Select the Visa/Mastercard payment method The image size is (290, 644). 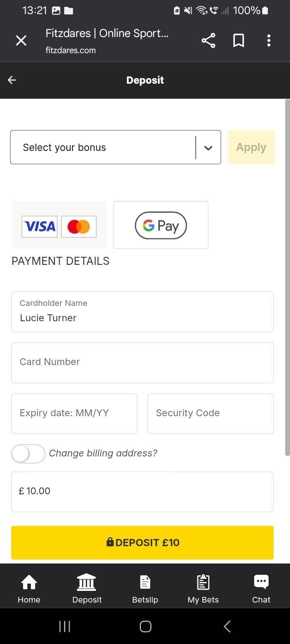pyautogui.click(x=59, y=225)
